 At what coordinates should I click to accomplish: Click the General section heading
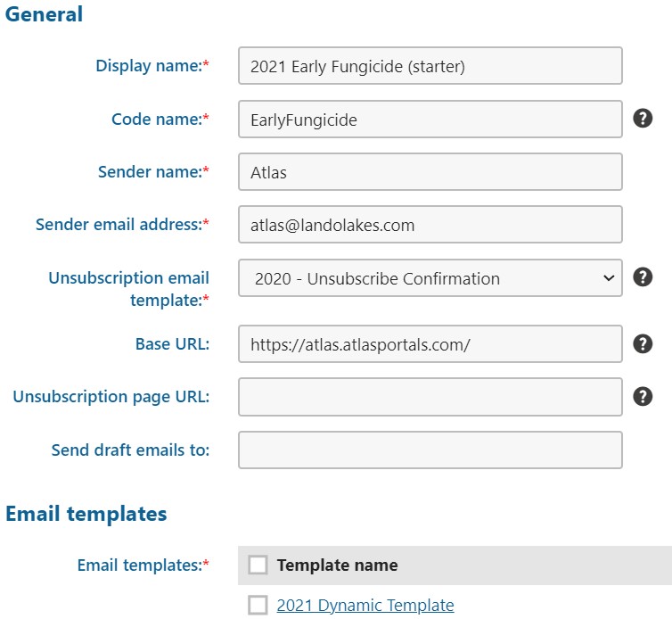point(45,14)
